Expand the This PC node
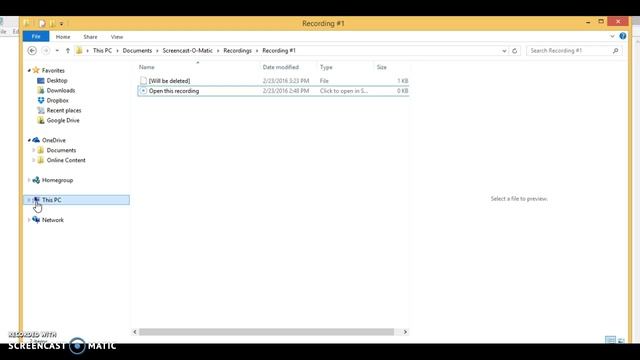The height and width of the screenshot is (360, 640). (29, 200)
